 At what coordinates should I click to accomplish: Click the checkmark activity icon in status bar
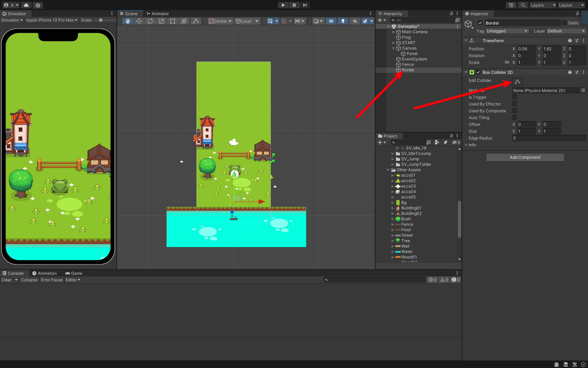(x=583, y=364)
